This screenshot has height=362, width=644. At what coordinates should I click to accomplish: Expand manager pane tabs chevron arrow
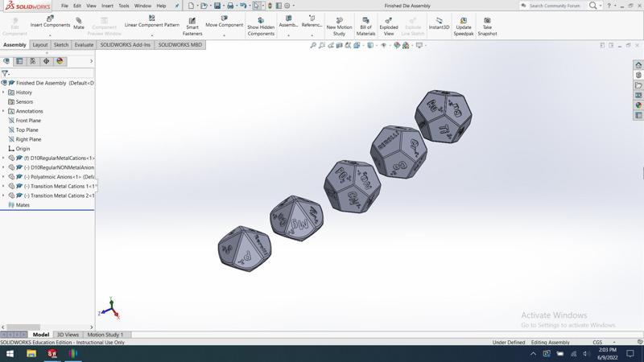pos(91,61)
